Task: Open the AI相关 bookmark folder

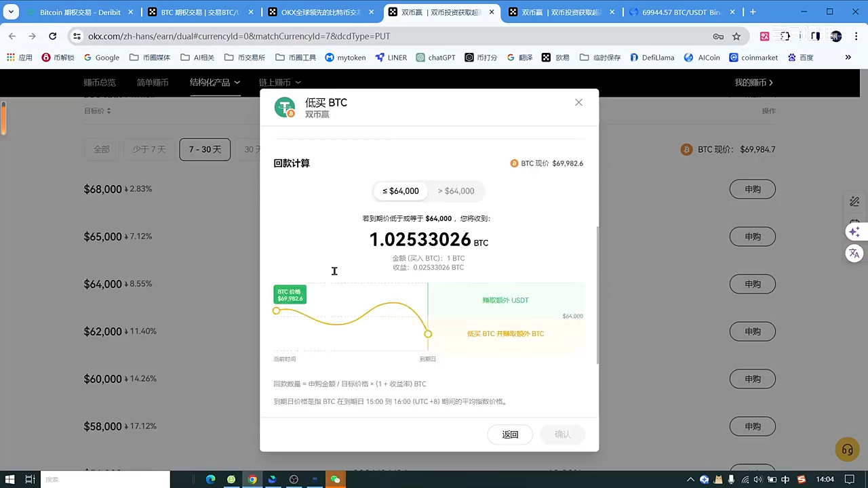Action: [197, 58]
